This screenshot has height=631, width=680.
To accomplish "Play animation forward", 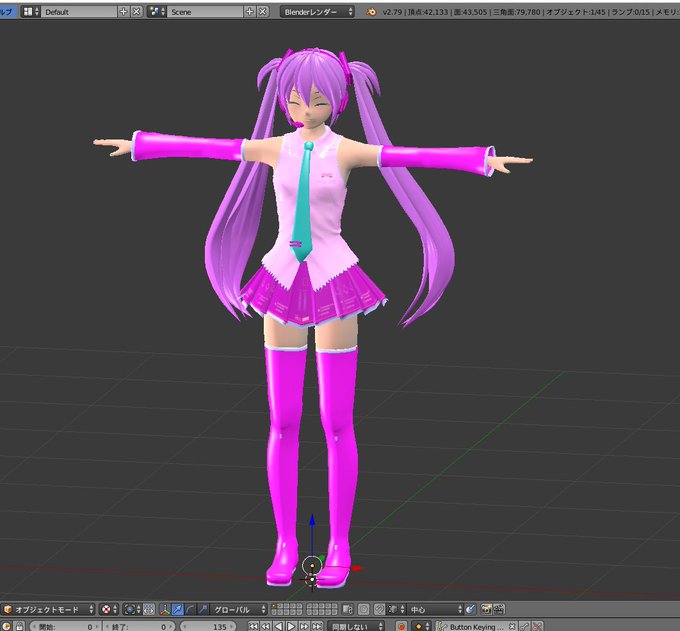I will (x=291, y=627).
